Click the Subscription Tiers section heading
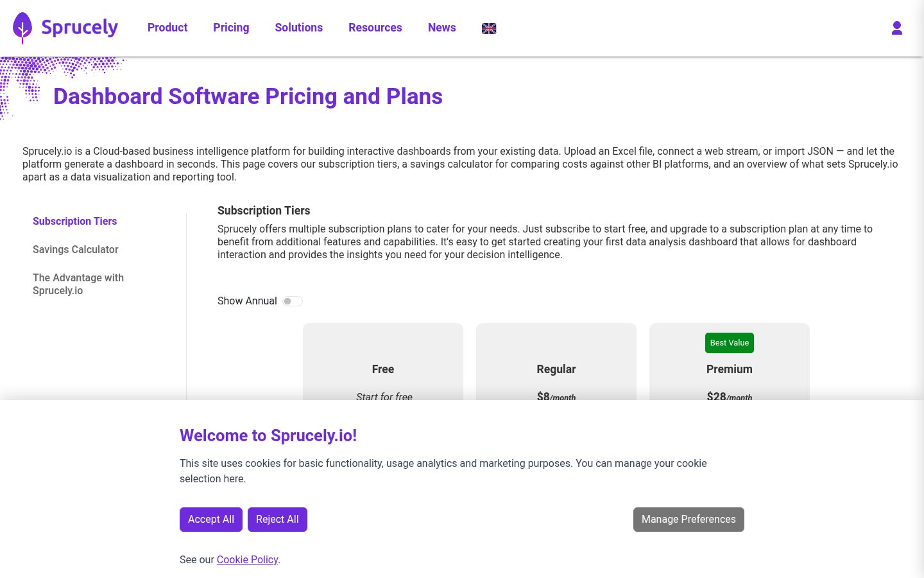The height and width of the screenshot is (578, 924). 264,211
